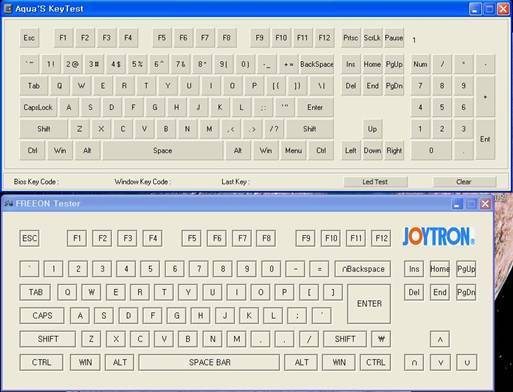
Task: Minimize the FREEON Tester window
Action: point(457,204)
